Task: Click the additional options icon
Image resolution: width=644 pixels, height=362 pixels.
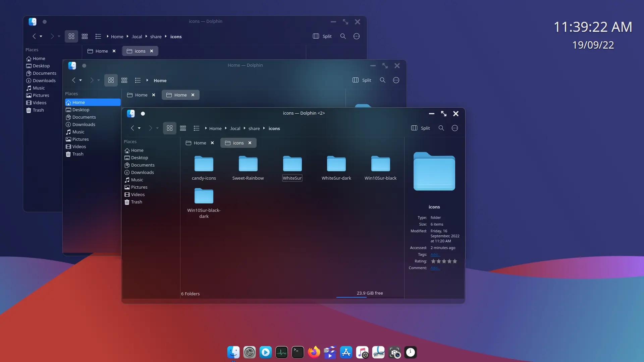Action: coord(454,128)
